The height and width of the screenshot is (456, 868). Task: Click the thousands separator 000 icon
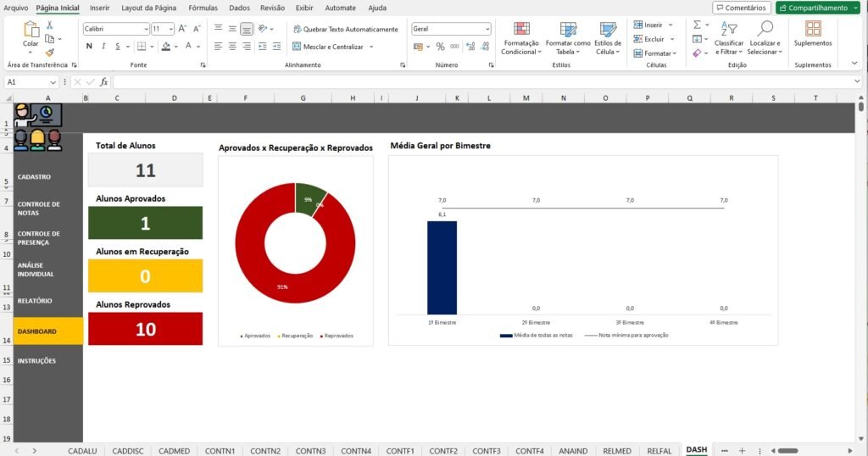tap(454, 47)
